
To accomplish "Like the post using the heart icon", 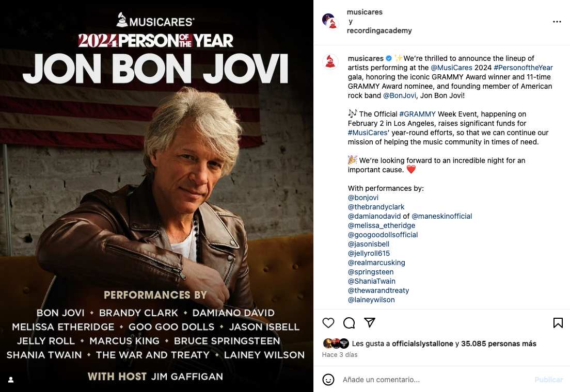I will coord(328,322).
